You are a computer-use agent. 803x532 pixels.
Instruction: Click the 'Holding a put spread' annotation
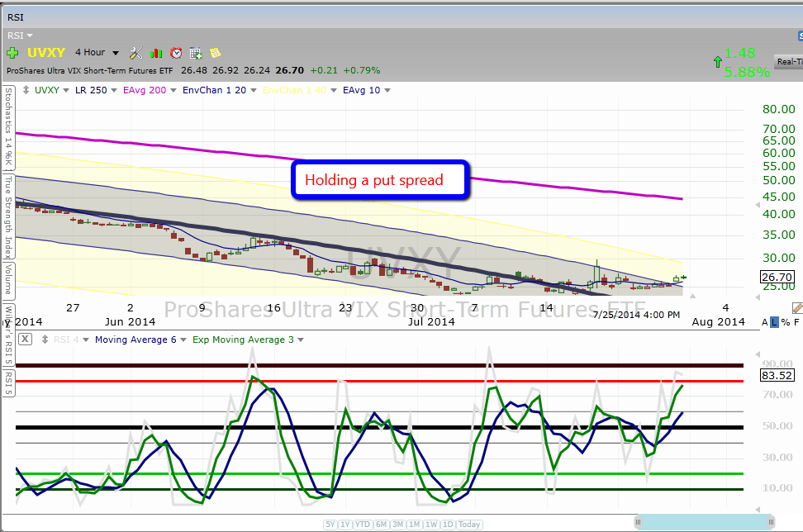pos(380,180)
